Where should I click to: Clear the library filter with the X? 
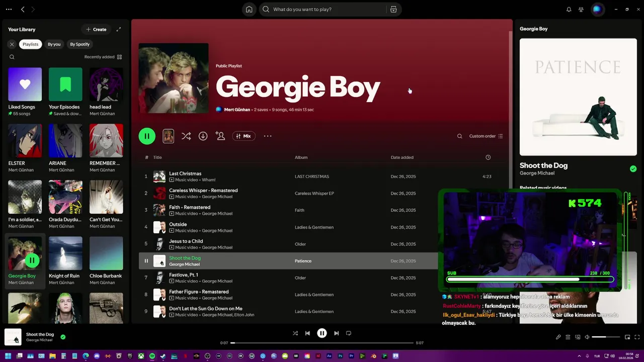[12, 44]
